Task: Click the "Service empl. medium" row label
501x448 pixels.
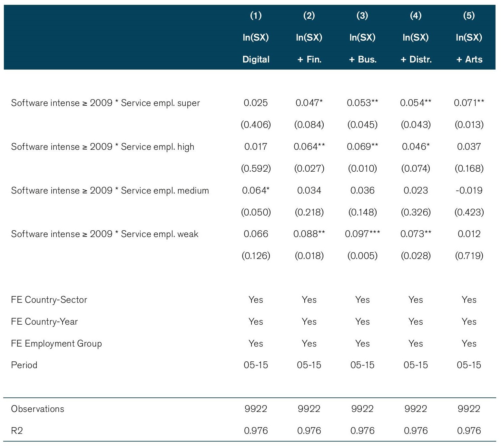Action: (x=110, y=191)
